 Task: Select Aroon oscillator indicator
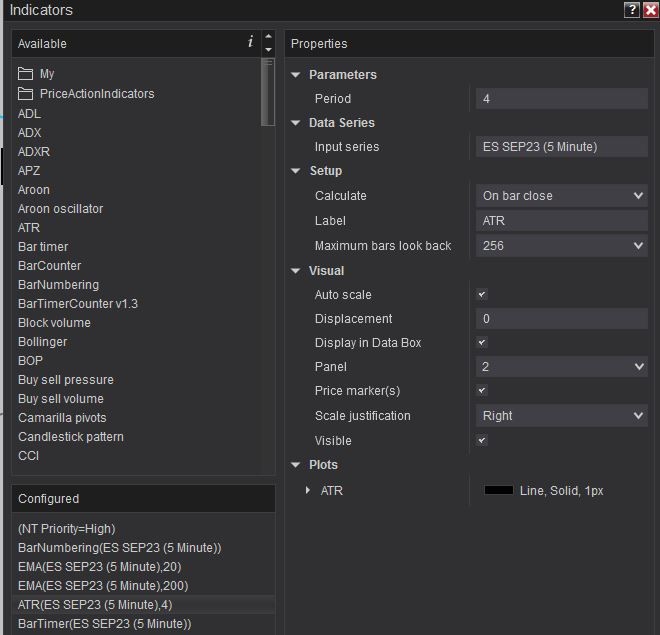click(x=61, y=209)
